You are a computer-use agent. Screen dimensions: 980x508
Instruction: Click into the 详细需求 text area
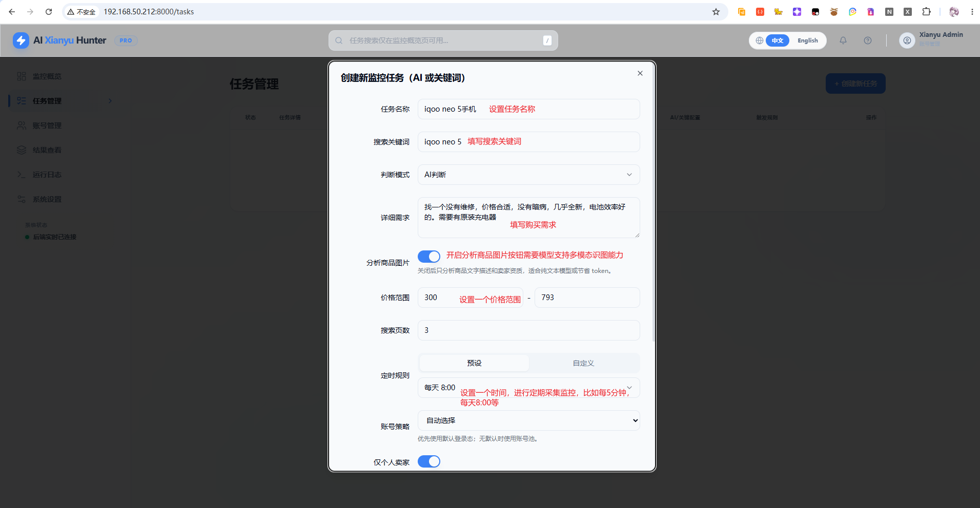529,218
